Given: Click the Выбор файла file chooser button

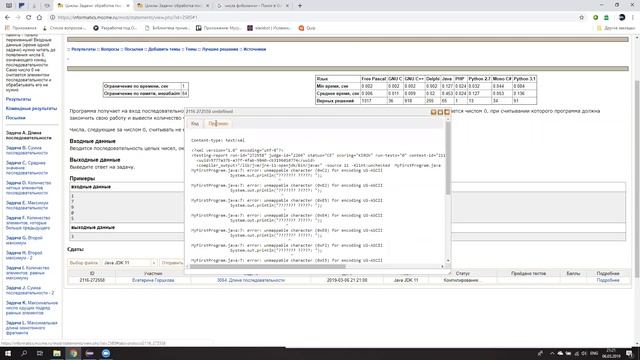Looking at the screenshot, I should coord(84,263).
